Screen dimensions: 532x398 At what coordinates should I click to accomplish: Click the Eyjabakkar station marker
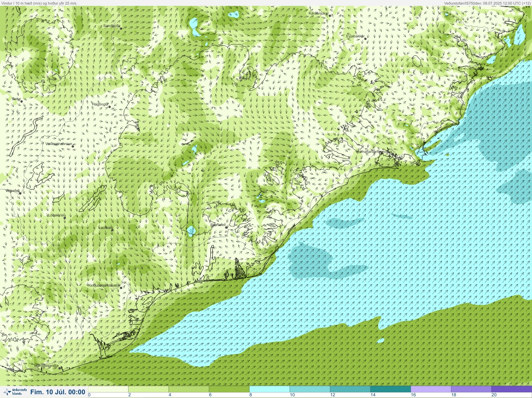(x=365, y=39)
